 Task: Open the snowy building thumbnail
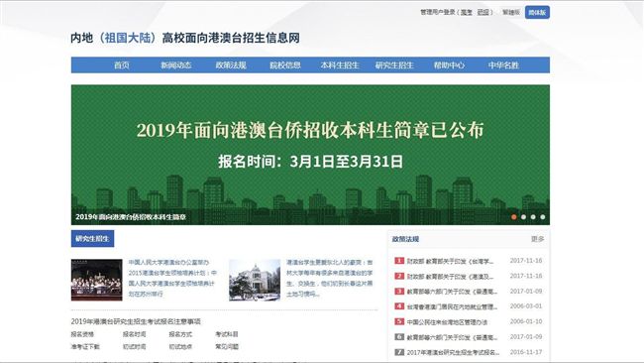coord(255,280)
